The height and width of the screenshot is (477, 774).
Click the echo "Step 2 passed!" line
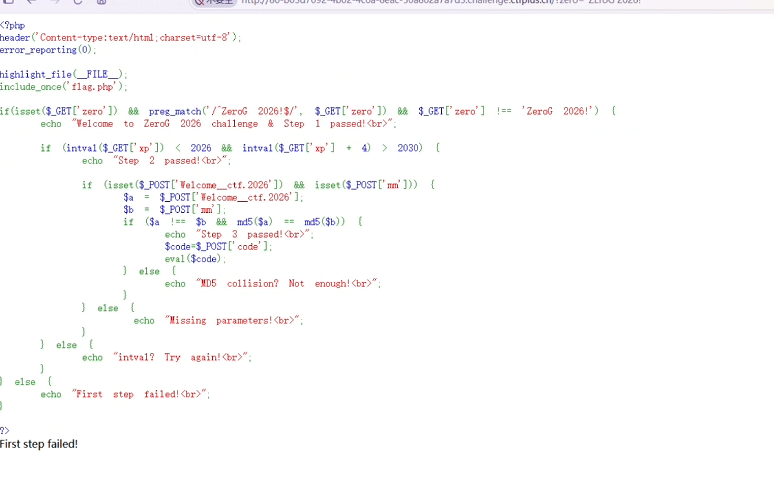pos(156,160)
